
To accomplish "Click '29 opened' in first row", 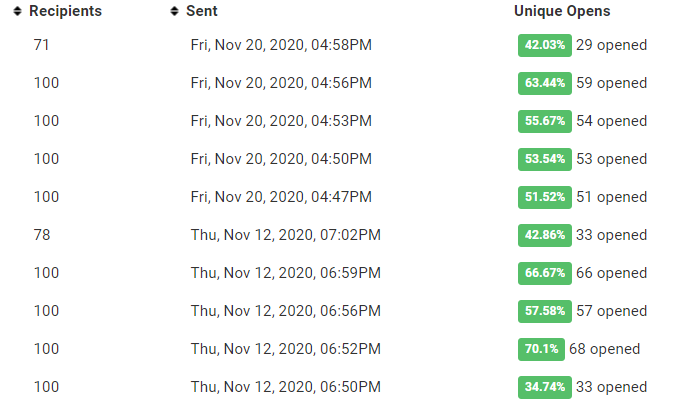I will 612,45.
